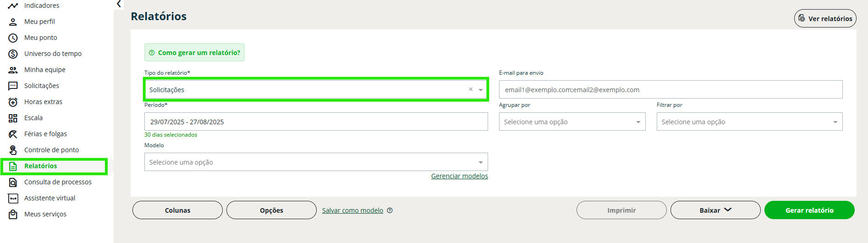Click the Horas extras icon
Viewport: 868px width, 243px height.
[x=13, y=102]
